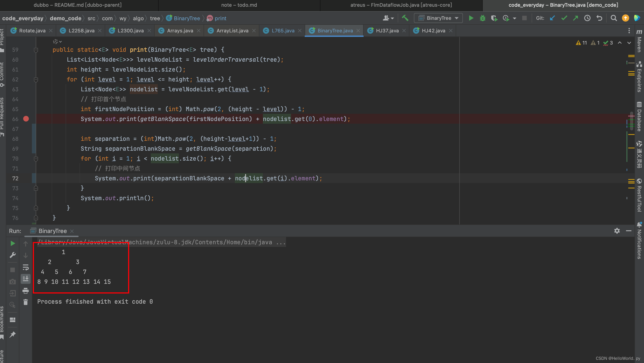This screenshot has width=644, height=363.
Task: Open the HJ37.java tab
Action: [387, 31]
